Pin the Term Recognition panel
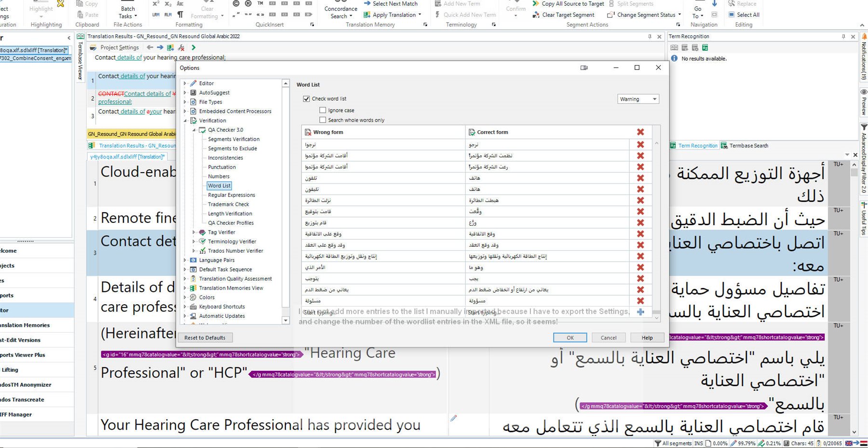Image resolution: width=868 pixels, height=448 pixels. pos(843,36)
